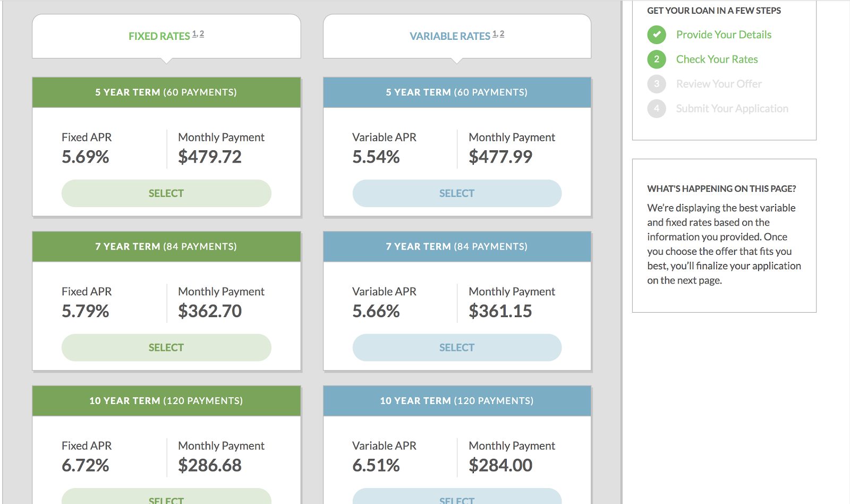
Task: Click the greyed step 3 circle
Action: tap(657, 84)
